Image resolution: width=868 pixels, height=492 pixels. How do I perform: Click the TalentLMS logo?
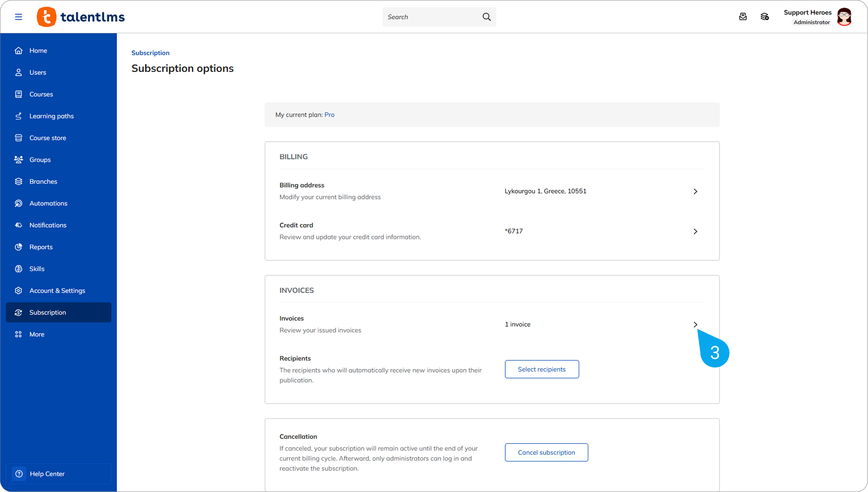tap(81, 17)
